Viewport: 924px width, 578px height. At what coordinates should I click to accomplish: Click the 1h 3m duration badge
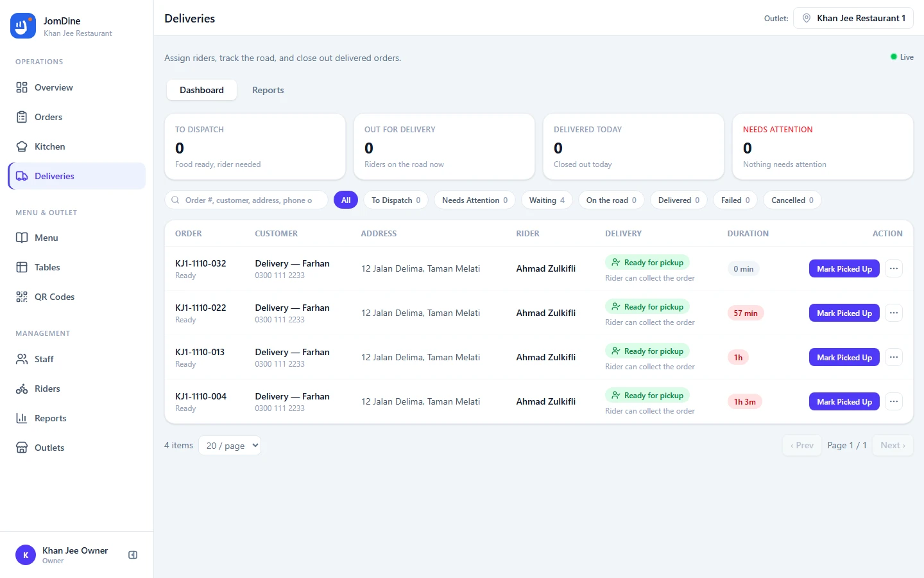(745, 401)
